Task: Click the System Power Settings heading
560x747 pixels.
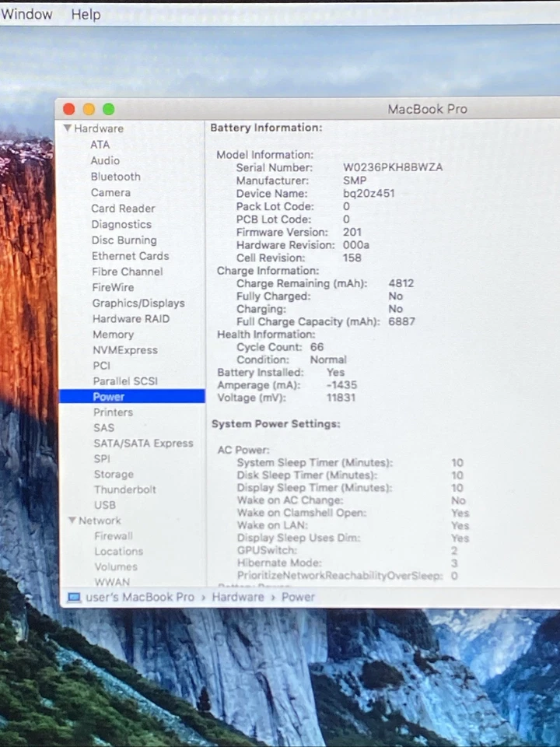Action: pyautogui.click(x=275, y=423)
